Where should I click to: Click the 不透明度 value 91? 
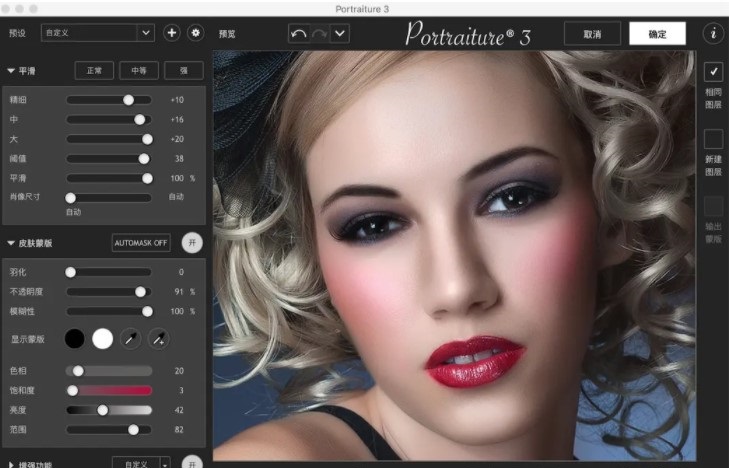(179, 292)
